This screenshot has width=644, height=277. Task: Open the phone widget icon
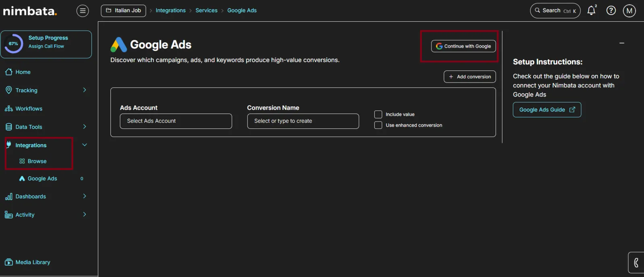tap(636, 263)
